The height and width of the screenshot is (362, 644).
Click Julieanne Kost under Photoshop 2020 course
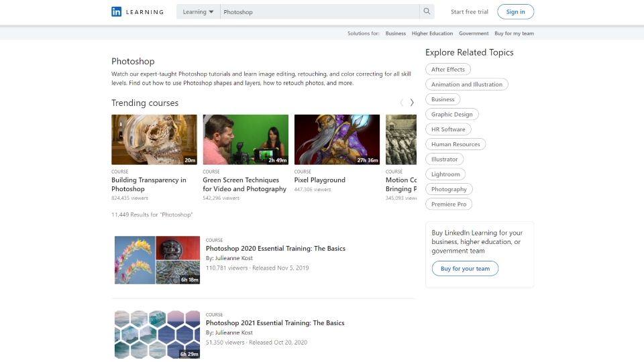[x=233, y=258]
